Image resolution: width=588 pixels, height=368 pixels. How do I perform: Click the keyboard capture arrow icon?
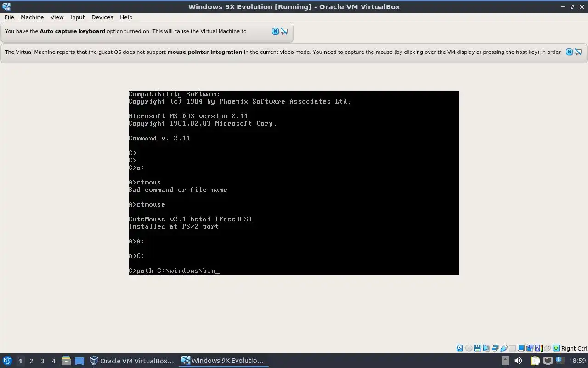click(x=556, y=348)
